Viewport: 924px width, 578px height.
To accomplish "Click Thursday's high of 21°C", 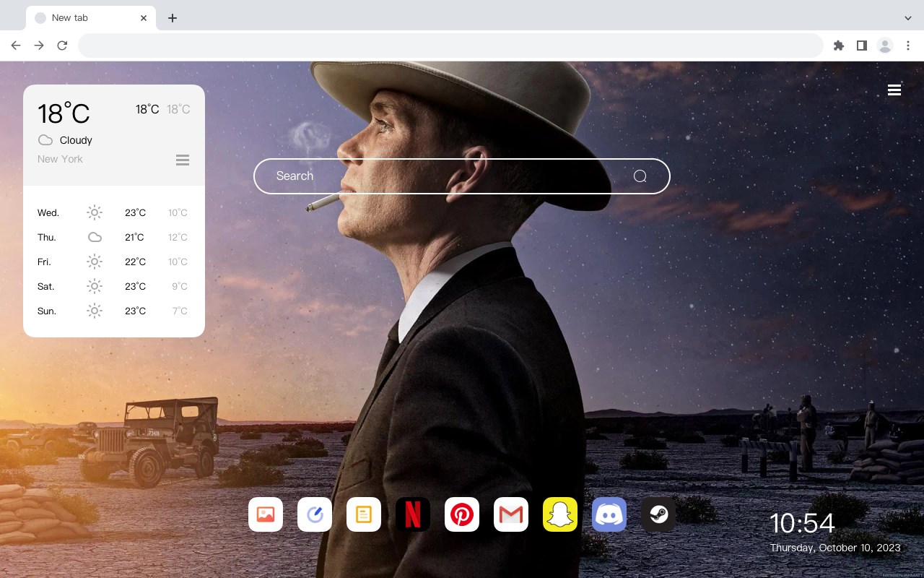I will [x=135, y=237].
